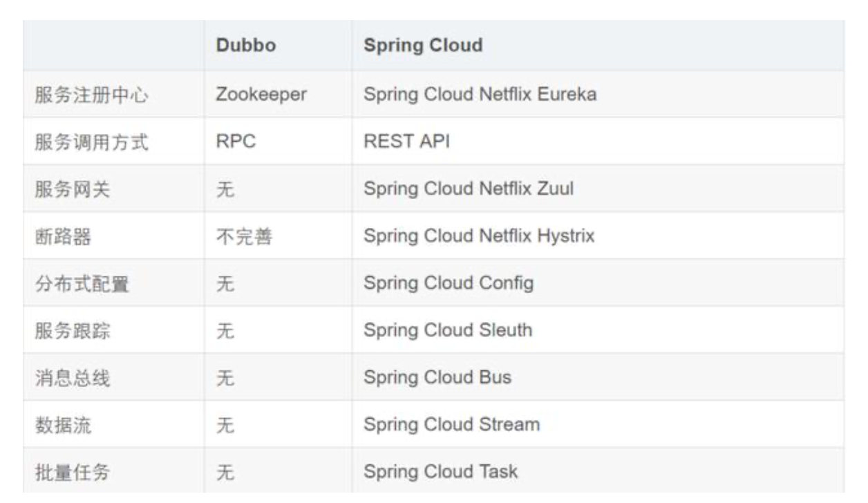Click the Spring Cloud Task cell

pyautogui.click(x=440, y=471)
